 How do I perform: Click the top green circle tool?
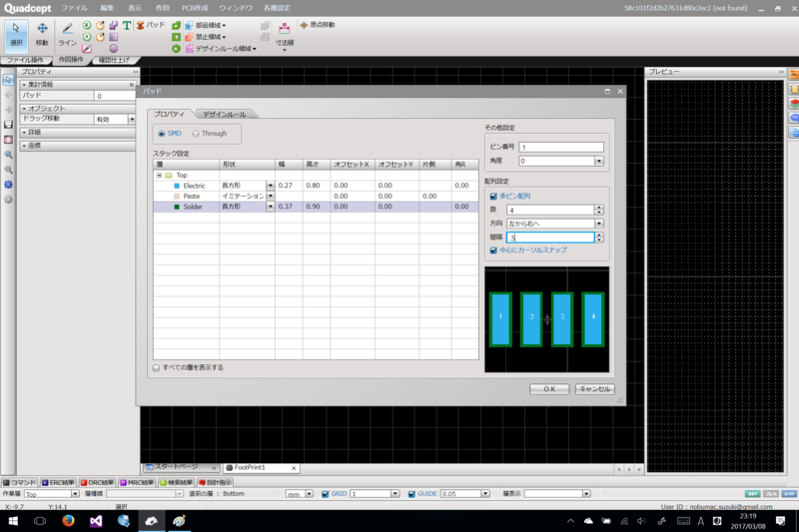(87, 25)
